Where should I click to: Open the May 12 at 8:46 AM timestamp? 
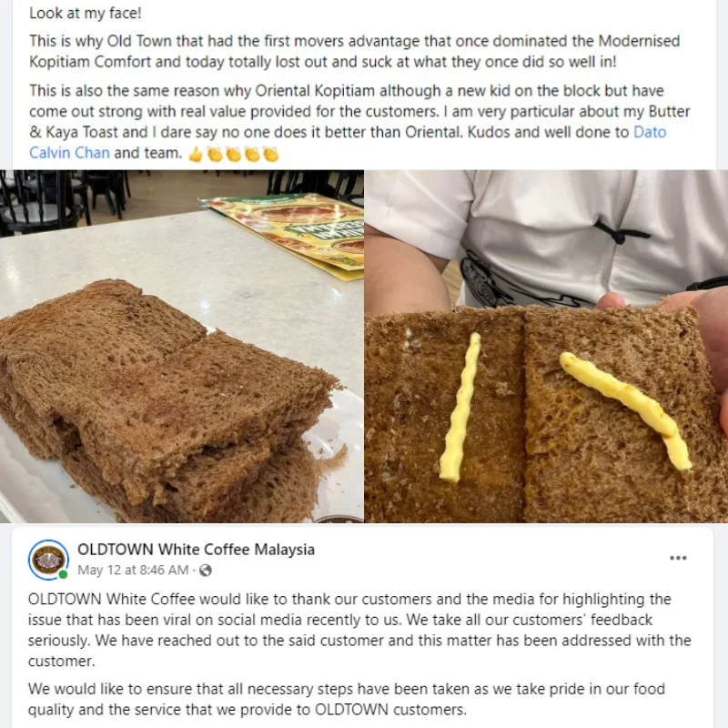coord(133,570)
